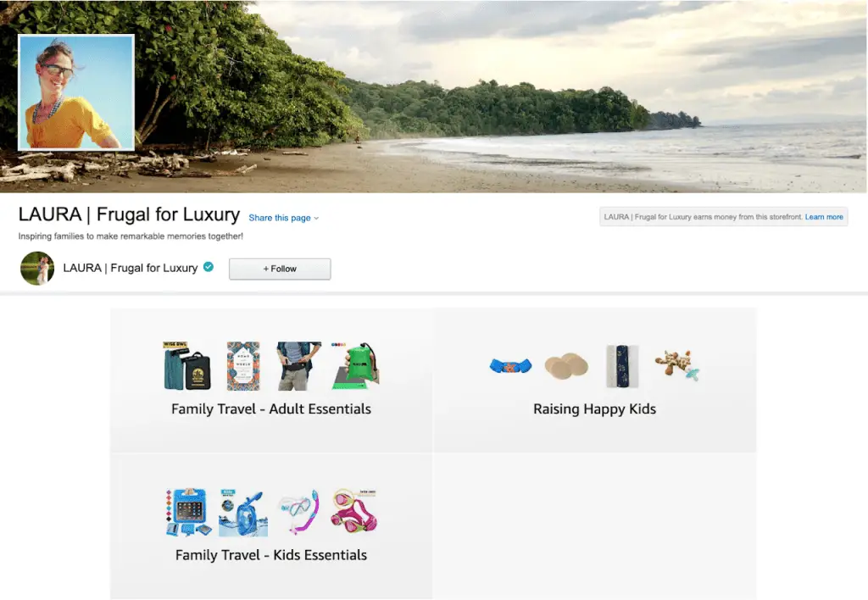Click the blue full-face snorkel mask
Viewport: 868px width, 600px height.
coord(243,513)
